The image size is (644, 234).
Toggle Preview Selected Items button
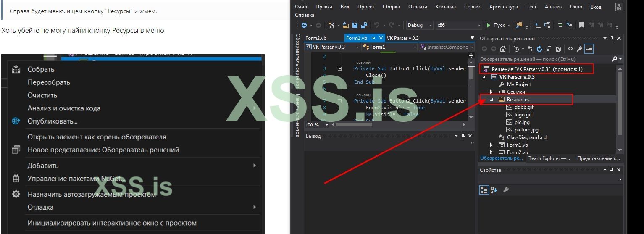click(x=589, y=49)
